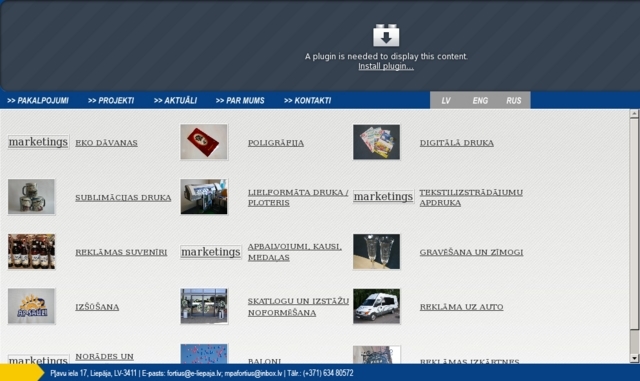Open the EKO DĀVANAS link
This screenshot has width=640, height=381.
click(x=106, y=143)
